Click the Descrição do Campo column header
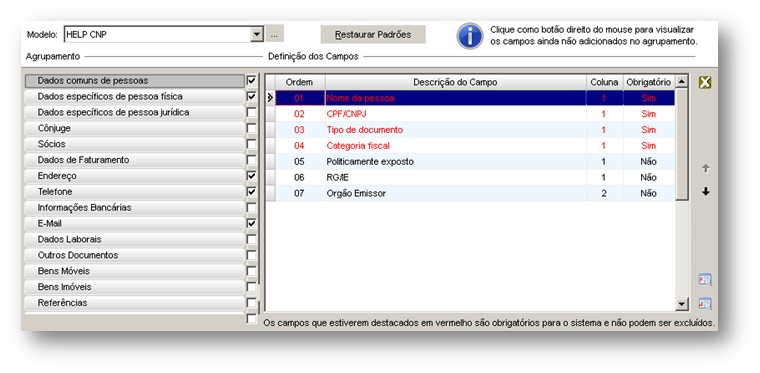760x373 pixels. pyautogui.click(x=455, y=82)
